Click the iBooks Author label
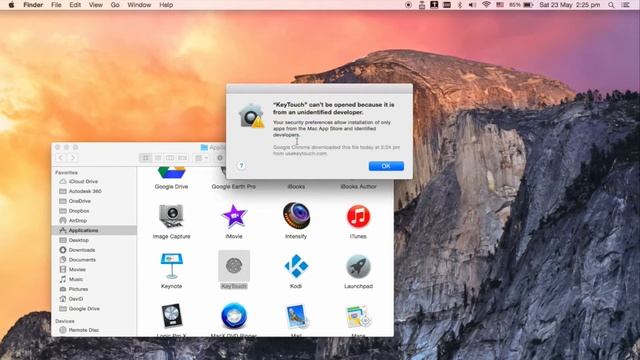The height and width of the screenshot is (360, 640). 358,187
